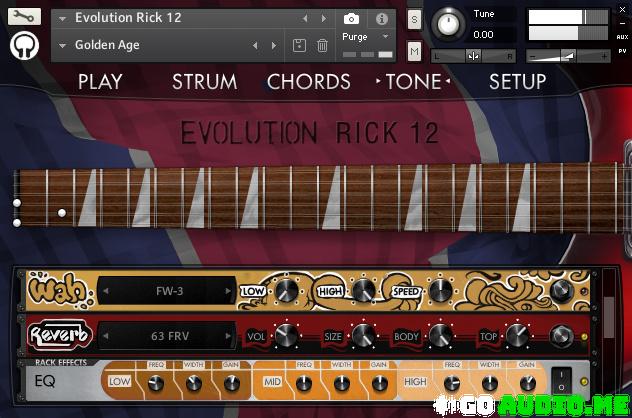Toggle the PV button
The image size is (632, 418).
[622, 51]
